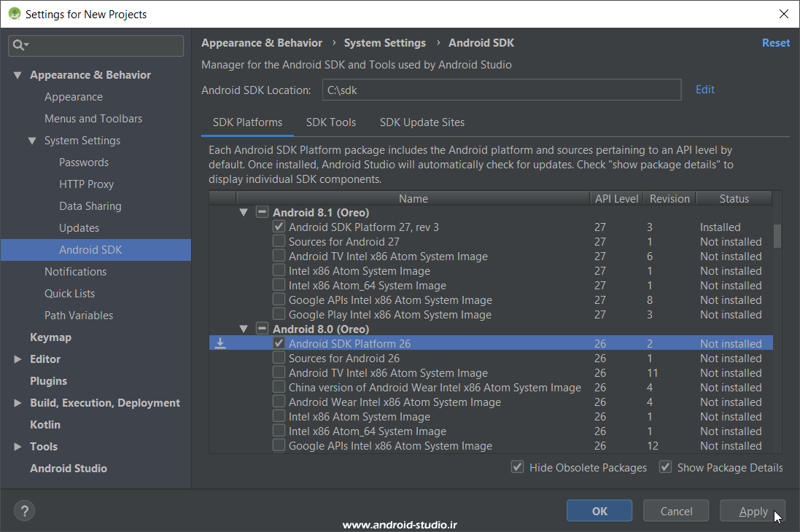The image size is (800, 532).
Task: Check Android TV Intel x86 image API 27
Action: [x=279, y=256]
